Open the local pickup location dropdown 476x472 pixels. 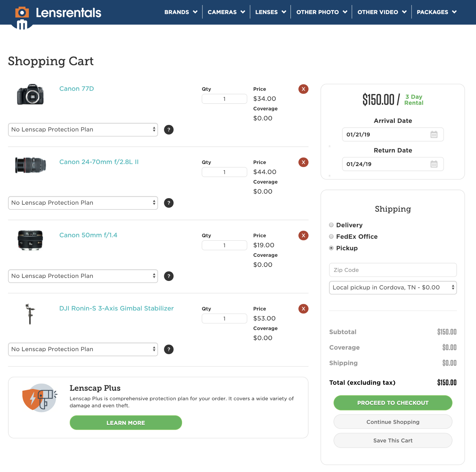(393, 288)
